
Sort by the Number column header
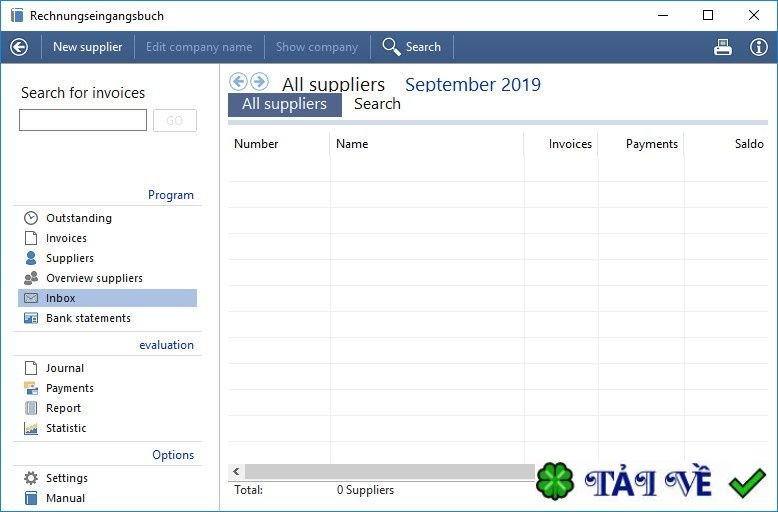256,144
